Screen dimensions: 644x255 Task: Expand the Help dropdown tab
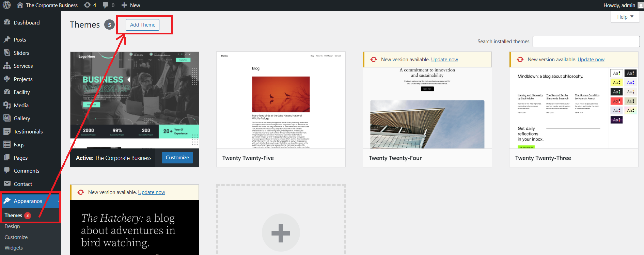625,17
